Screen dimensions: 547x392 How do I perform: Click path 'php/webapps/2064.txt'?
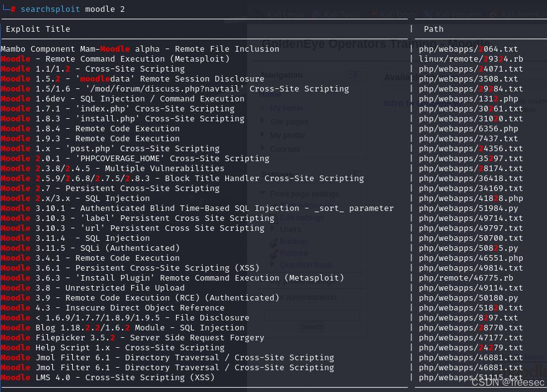468,49
